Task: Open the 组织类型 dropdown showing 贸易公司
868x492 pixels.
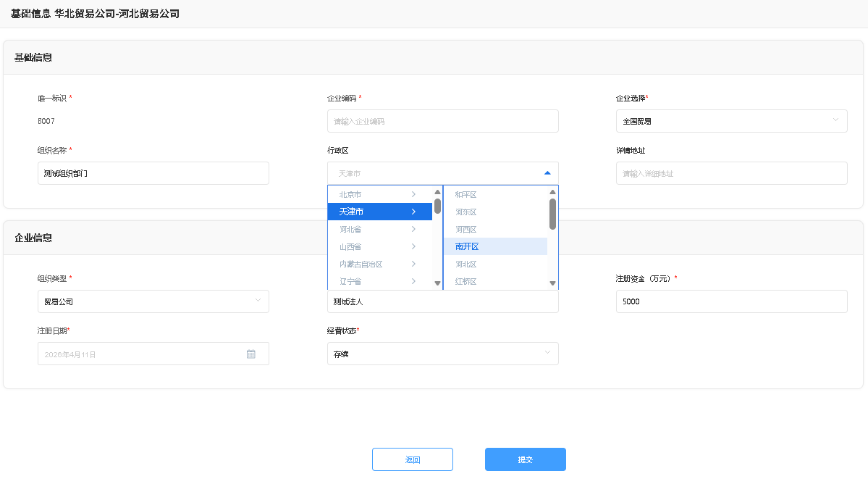Action: coord(153,301)
